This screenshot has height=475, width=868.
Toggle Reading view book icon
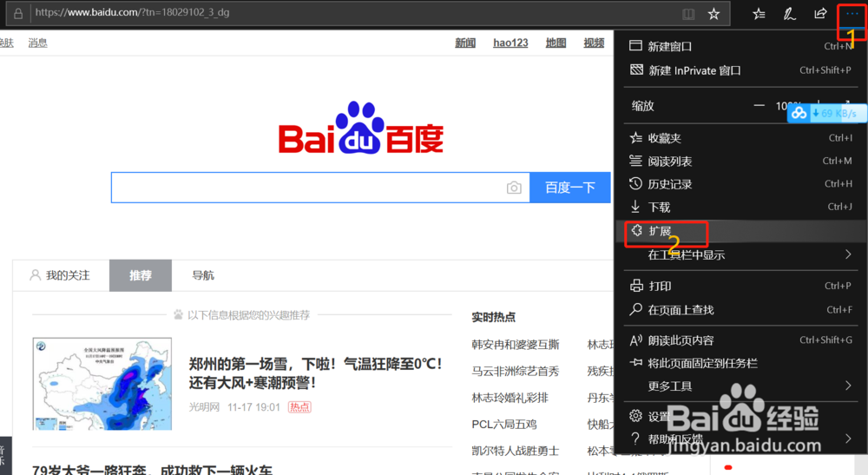688,14
